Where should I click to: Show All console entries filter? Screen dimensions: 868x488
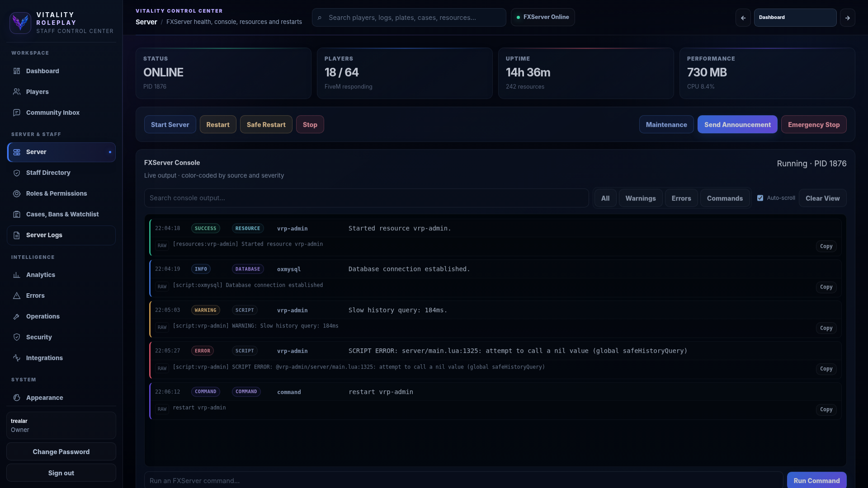tap(605, 198)
